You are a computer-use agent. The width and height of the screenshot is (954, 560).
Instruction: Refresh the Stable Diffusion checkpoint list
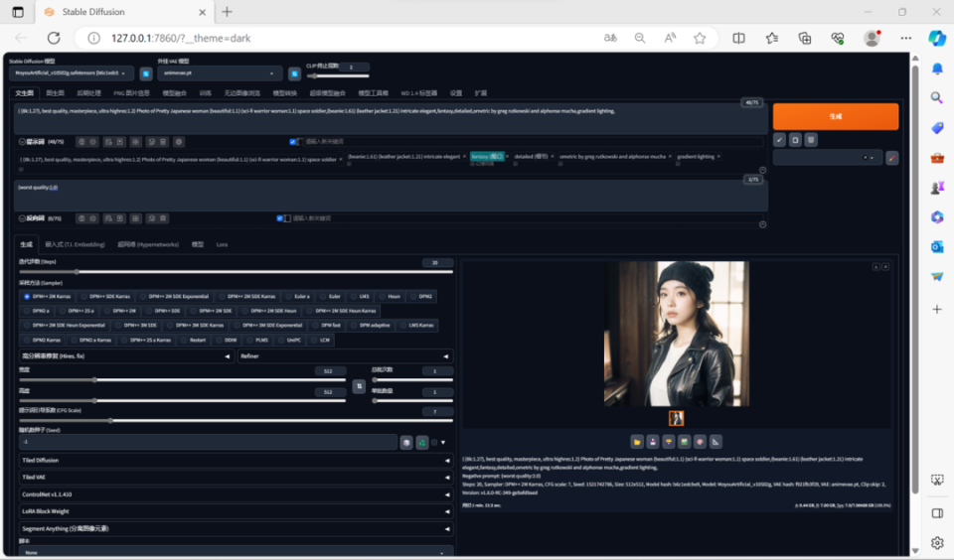click(x=146, y=73)
